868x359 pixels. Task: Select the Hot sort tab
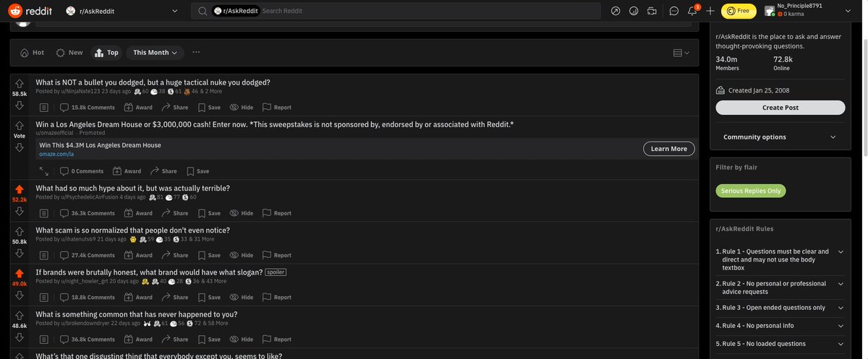point(32,53)
